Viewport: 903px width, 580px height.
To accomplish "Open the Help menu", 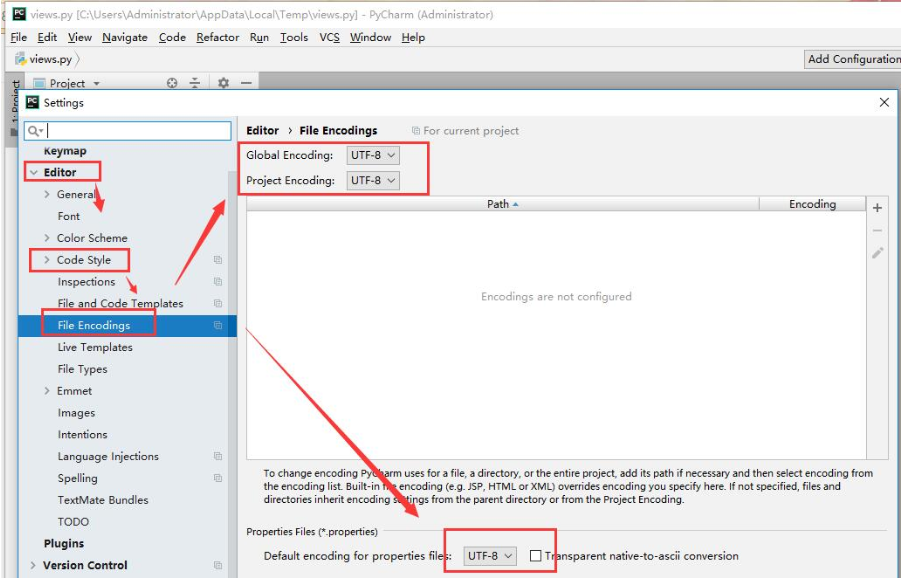I will click(413, 37).
